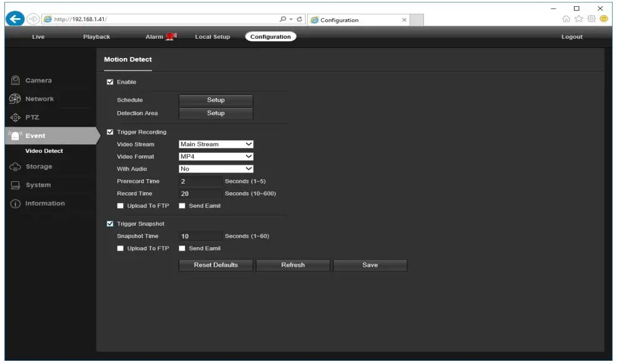Check Upload To FTP under Trigger Snapshot
617x364 pixels.
point(120,248)
